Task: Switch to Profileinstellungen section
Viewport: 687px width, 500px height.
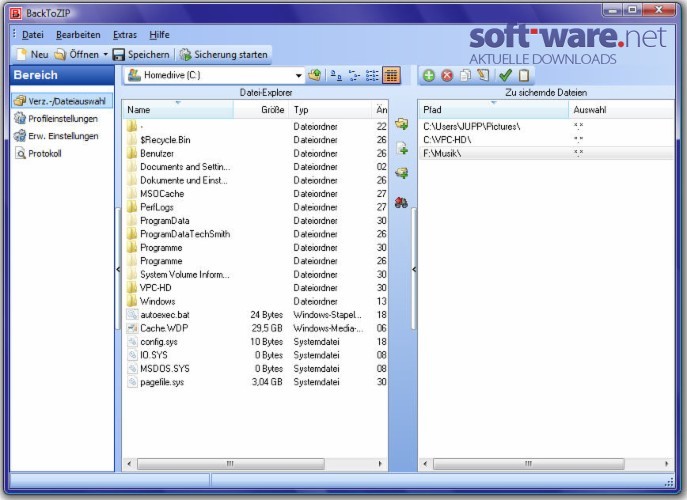Action: click(56, 118)
